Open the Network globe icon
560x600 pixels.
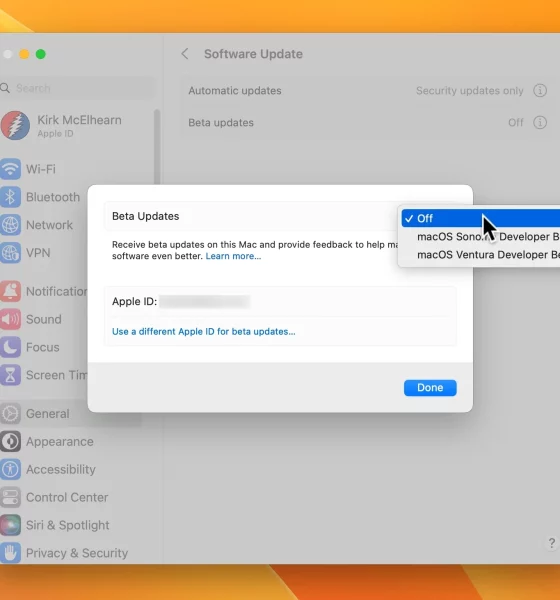(10, 225)
